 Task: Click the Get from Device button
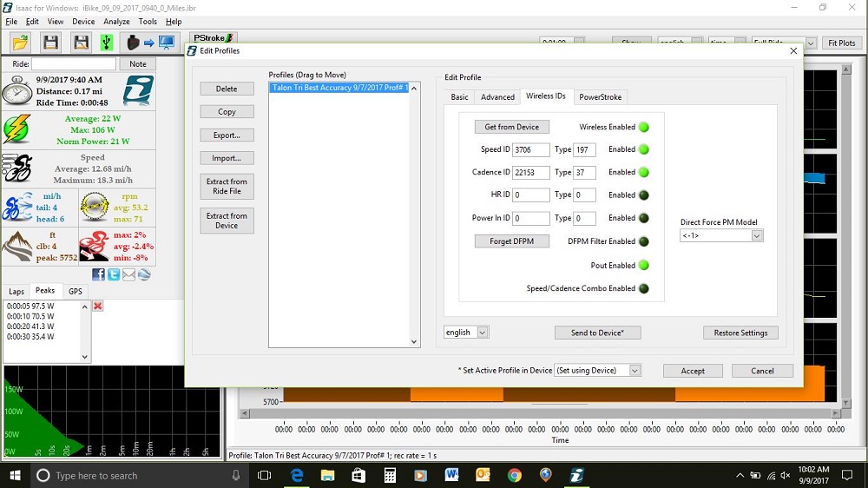pyautogui.click(x=511, y=127)
